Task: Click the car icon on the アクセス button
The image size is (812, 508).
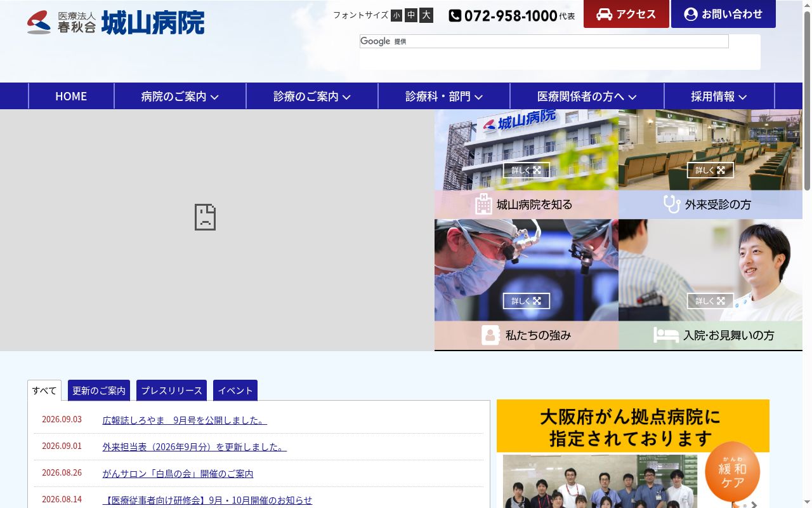Action: (x=604, y=14)
